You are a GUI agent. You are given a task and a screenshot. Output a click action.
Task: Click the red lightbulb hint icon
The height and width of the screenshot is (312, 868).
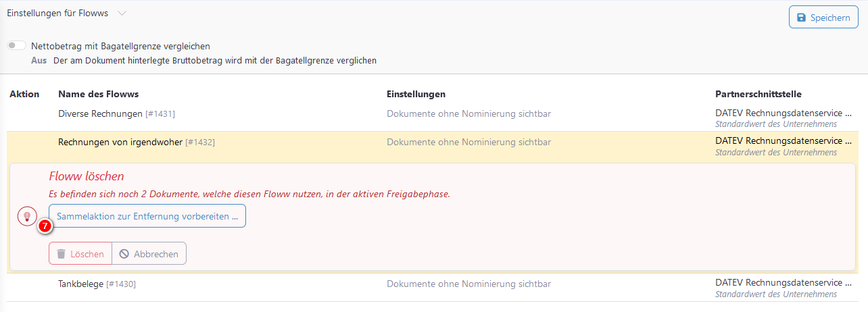27,216
